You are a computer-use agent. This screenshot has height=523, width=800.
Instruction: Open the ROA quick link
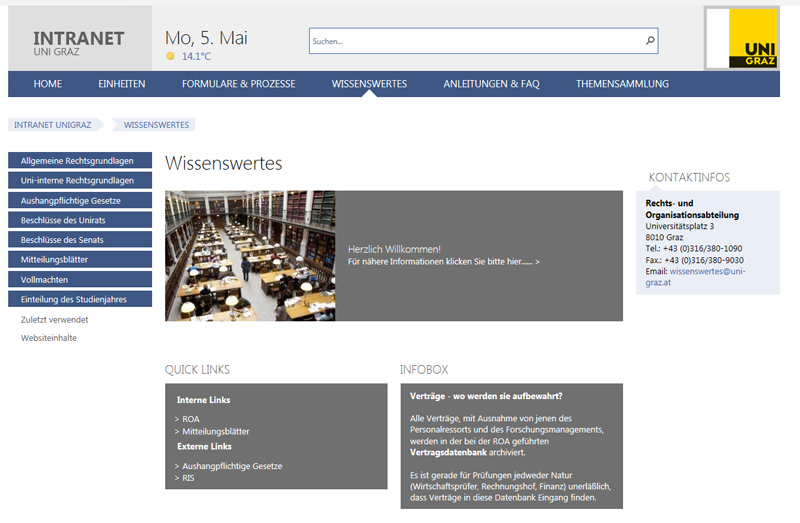(x=190, y=419)
